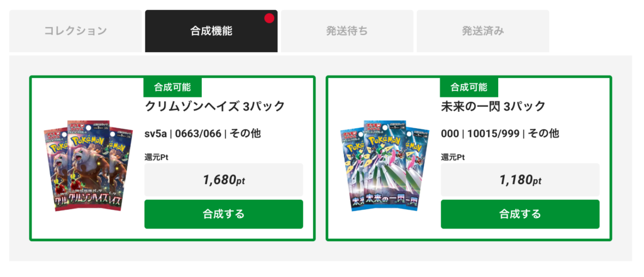
Task: Click 合成する for クリムゾンヘイズ 3パック
Action: pos(224,214)
